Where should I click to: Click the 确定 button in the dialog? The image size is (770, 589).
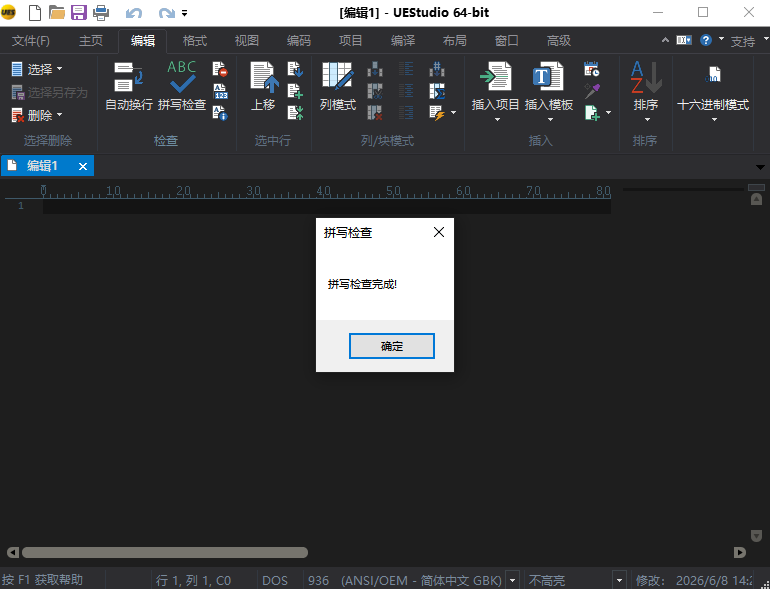coord(391,346)
